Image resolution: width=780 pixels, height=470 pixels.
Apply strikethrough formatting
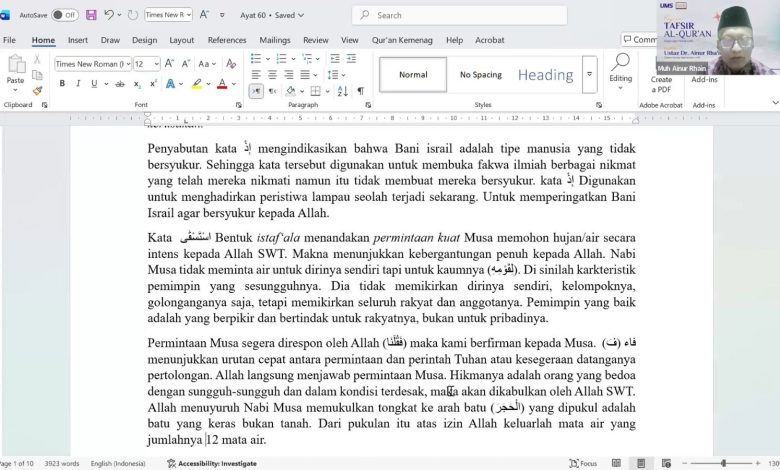pos(118,84)
